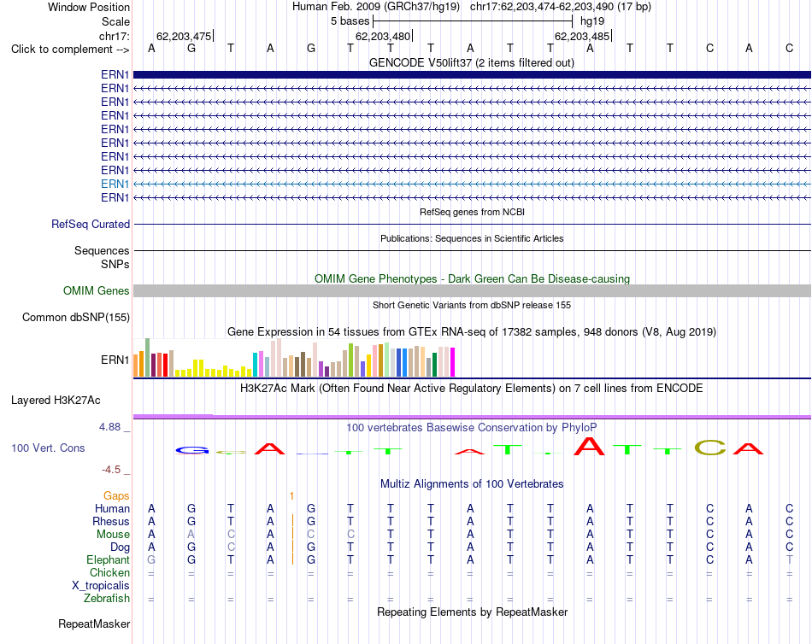Click the Chicken alignment row label
Screen dimensions: 812x644
coord(109,572)
